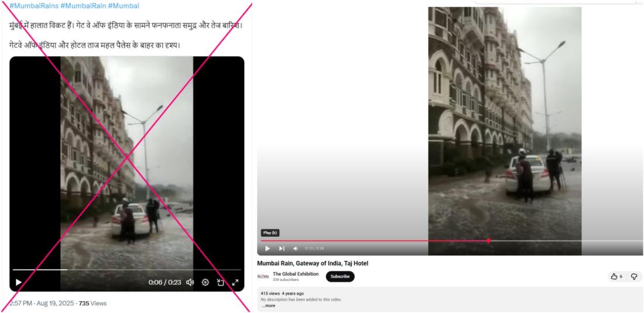Dislike the YouTube video

[633, 277]
